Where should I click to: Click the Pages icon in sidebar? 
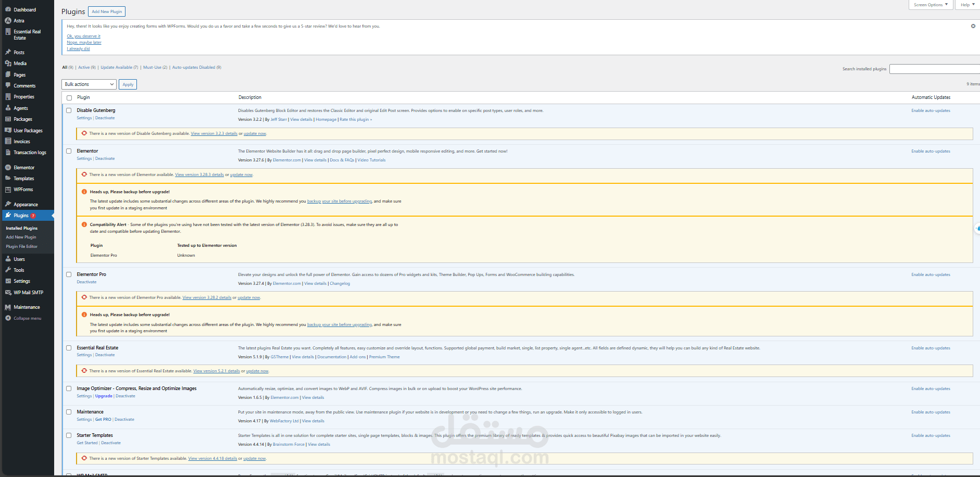[8, 74]
